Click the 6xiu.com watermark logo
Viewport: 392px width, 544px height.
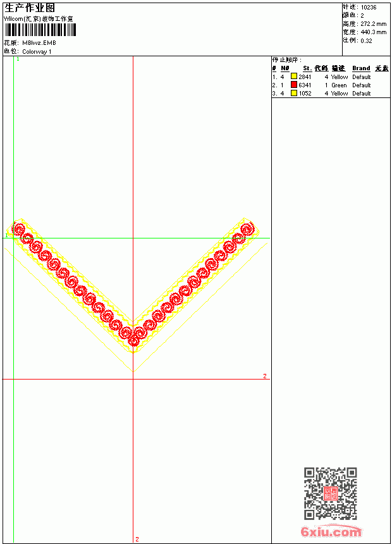point(331,531)
